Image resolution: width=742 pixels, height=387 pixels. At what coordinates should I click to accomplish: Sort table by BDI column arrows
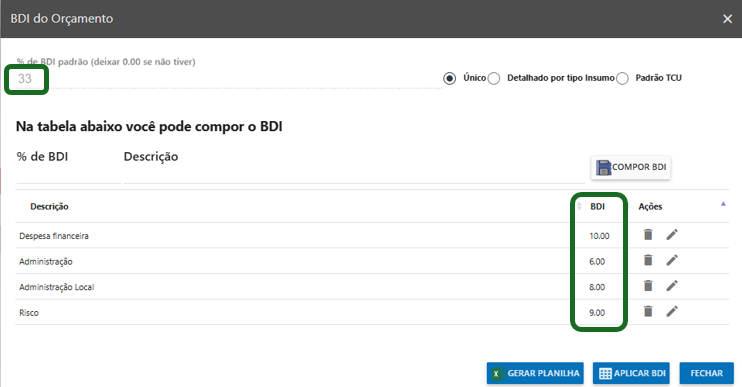coord(579,206)
